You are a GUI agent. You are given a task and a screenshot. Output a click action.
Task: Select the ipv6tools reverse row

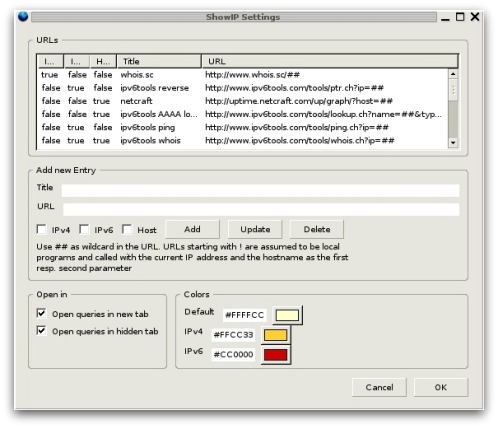point(243,88)
